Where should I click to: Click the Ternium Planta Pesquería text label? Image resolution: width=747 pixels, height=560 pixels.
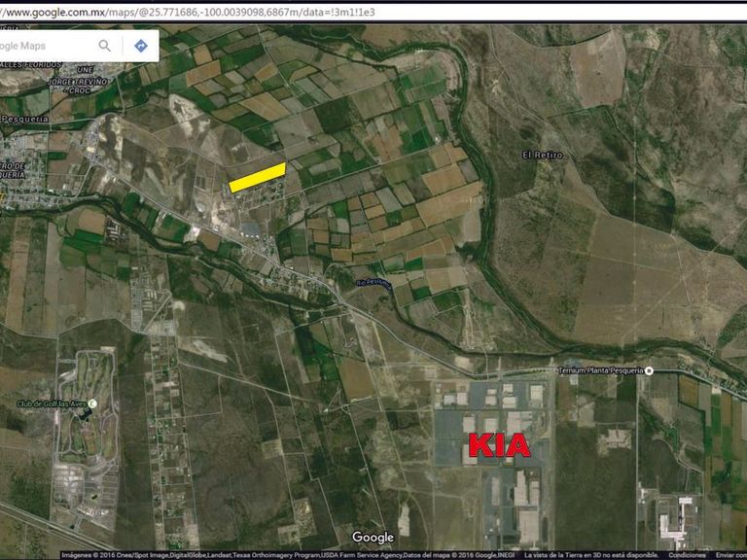[x=601, y=370]
